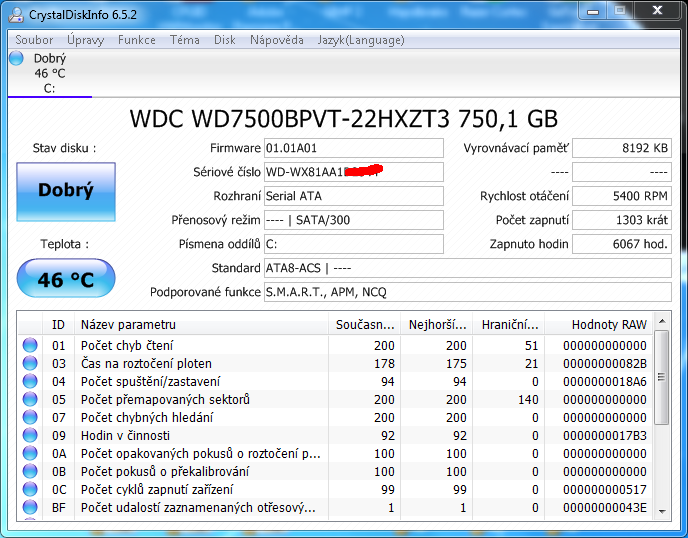This screenshot has width=688, height=538.
Task: Click threshold value 140 in row 05
Action: 528,399
